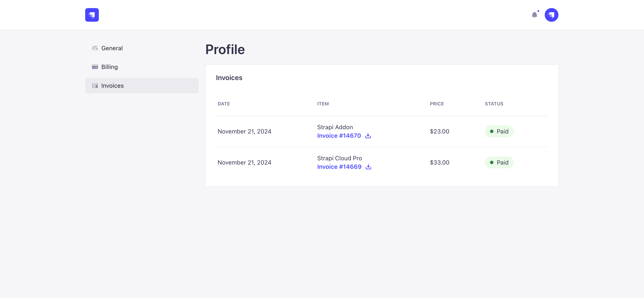This screenshot has width=644, height=298.
Task: Open Invoice #14670 link
Action: (339, 136)
